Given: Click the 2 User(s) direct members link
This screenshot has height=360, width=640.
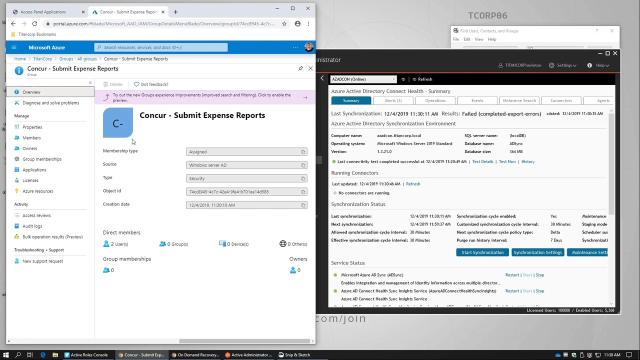Looking at the screenshot, I should click(116, 244).
